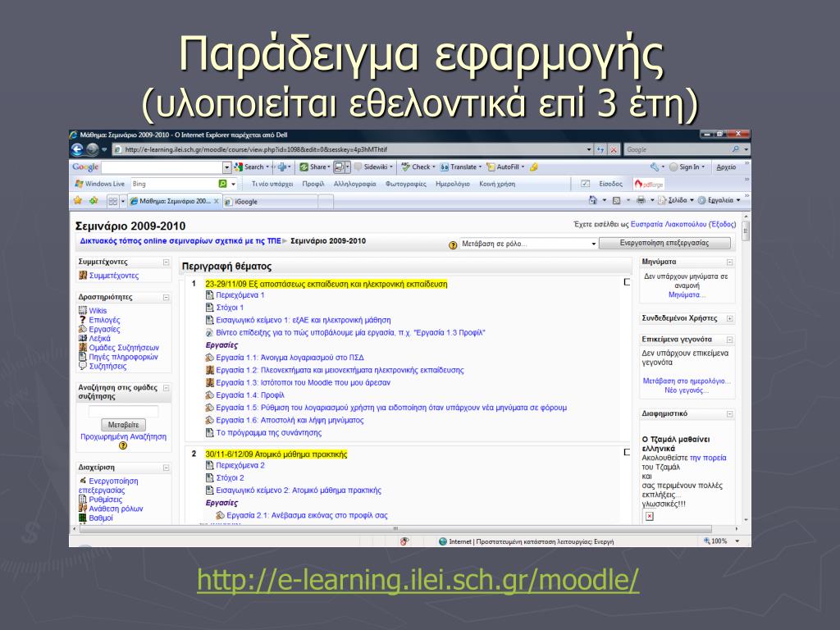The image size is (840, 630).
Task: Click the help icon beside Μετάβαση σε ρόλο
Action: (x=453, y=244)
